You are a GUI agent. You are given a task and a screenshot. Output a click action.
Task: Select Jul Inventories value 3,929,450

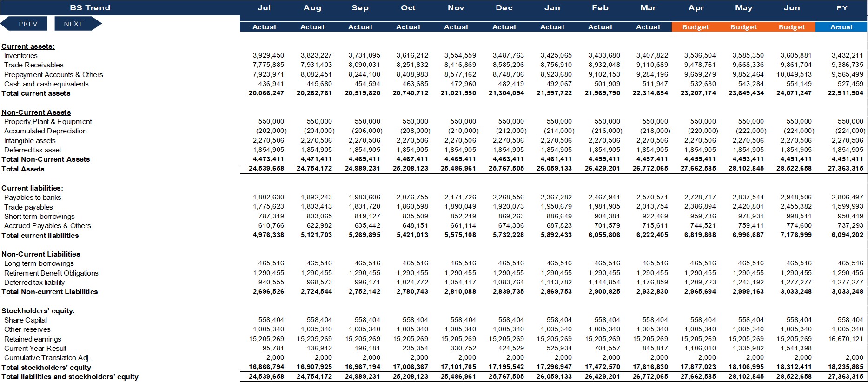coord(268,55)
